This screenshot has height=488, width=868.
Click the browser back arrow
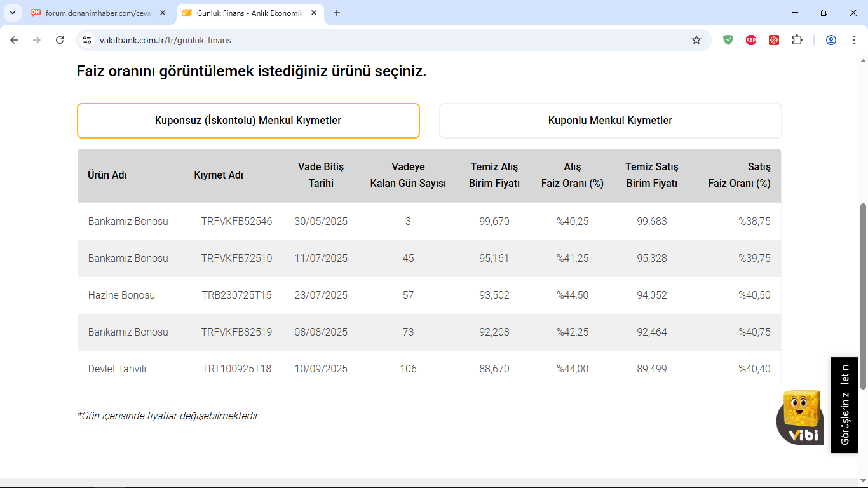pos(14,40)
